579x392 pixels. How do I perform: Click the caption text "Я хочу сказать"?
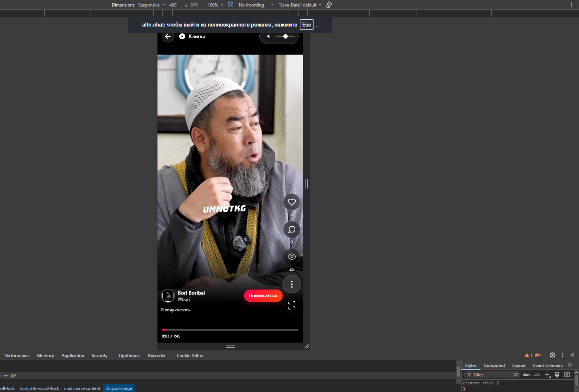[x=175, y=310]
